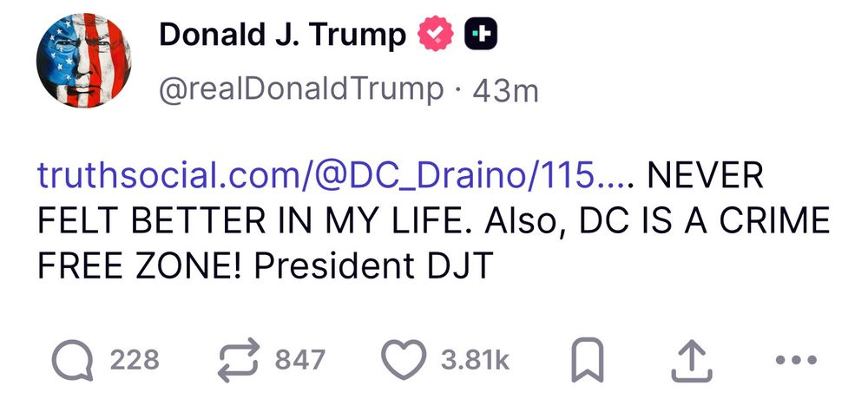
Task: Like the post with the heart icon
Action: [x=404, y=359]
